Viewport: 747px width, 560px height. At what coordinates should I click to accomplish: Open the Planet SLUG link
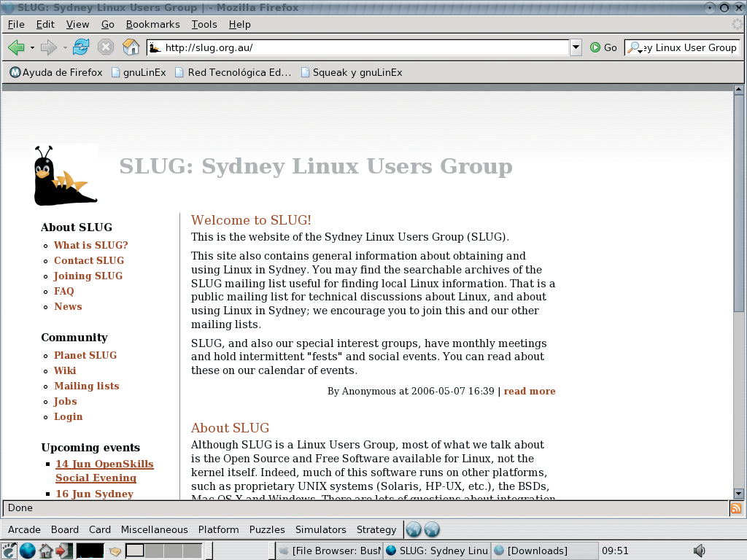[x=85, y=355]
